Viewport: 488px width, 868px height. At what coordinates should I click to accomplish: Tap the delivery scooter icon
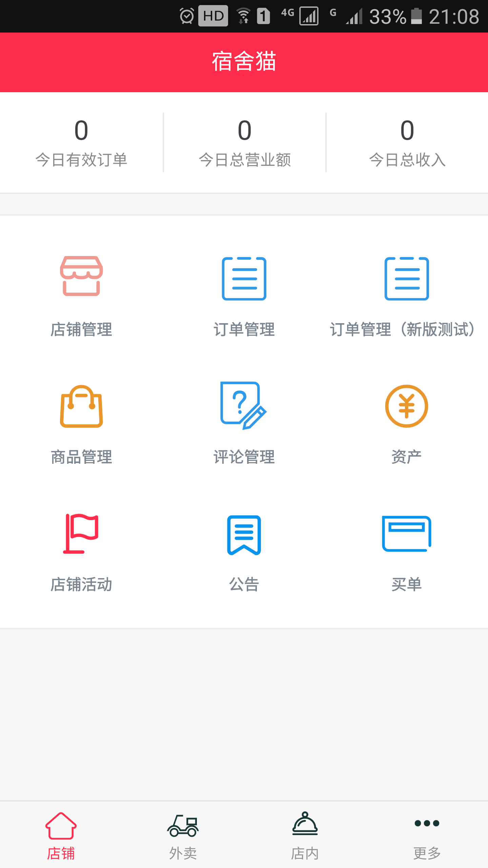click(183, 826)
